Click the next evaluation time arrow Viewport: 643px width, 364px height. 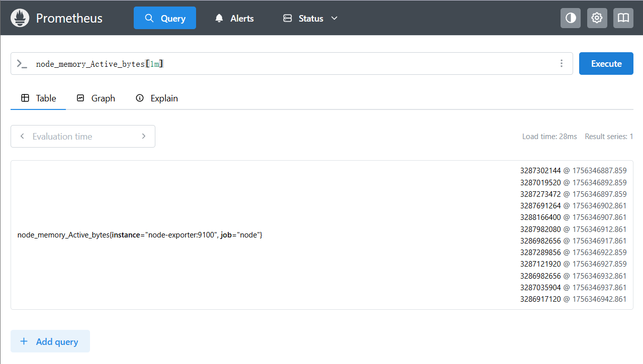click(x=144, y=136)
